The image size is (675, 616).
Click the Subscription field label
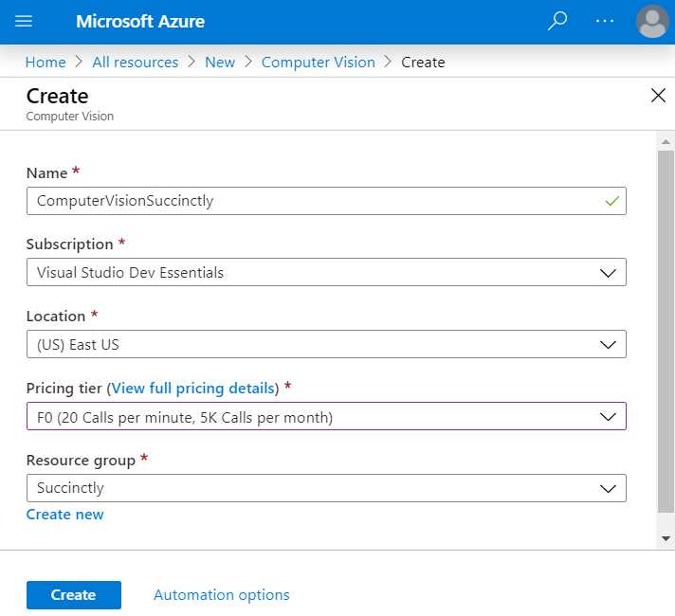(70, 245)
